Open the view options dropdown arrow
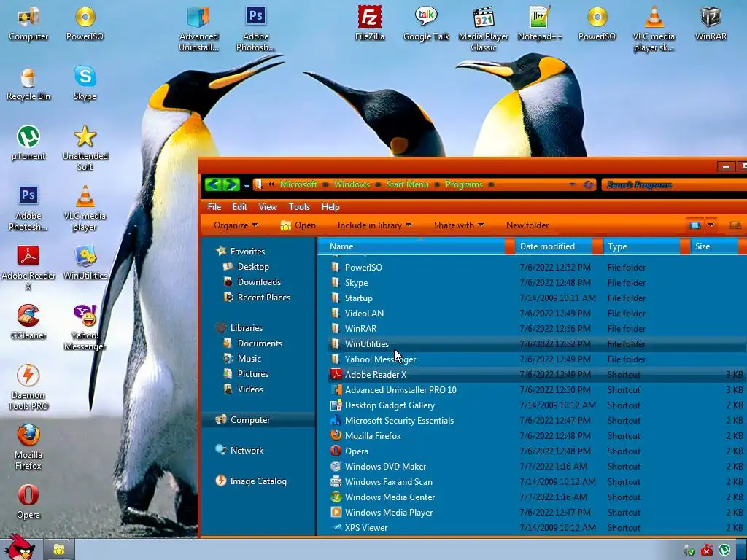 click(711, 225)
